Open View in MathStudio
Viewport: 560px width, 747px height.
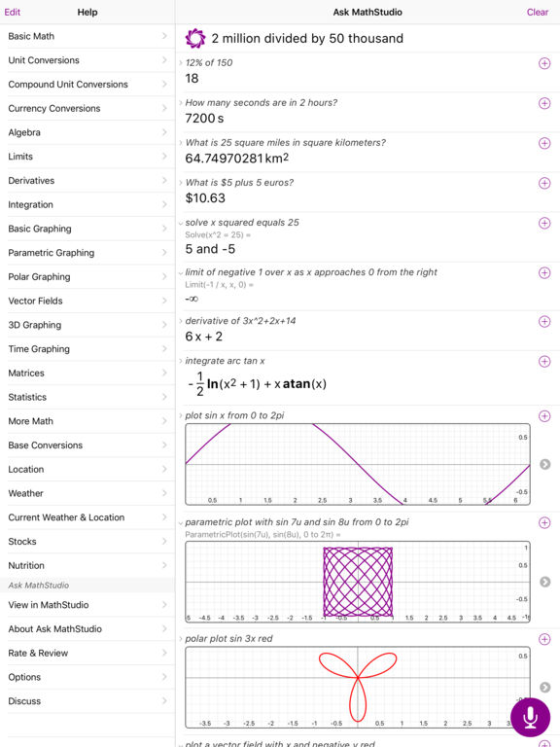[x=87, y=605]
